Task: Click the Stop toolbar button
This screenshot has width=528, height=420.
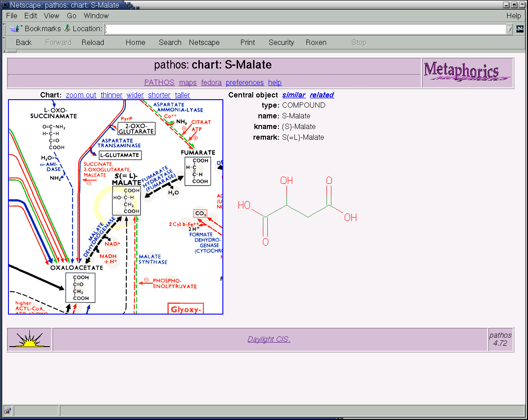Action: [359, 42]
